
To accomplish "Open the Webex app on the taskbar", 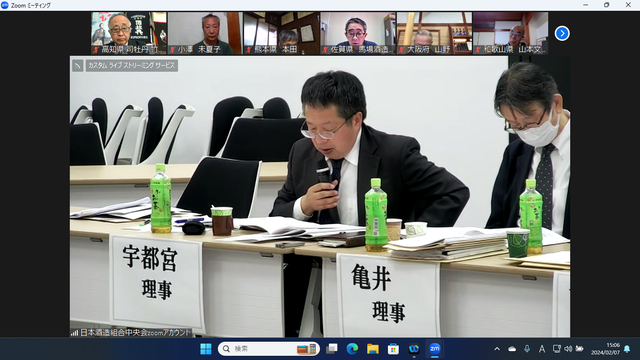I will pyautogui.click(x=414, y=349).
